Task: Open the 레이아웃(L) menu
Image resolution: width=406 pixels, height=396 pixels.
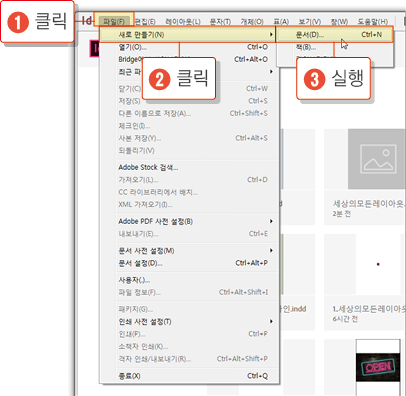Action: 183,22
